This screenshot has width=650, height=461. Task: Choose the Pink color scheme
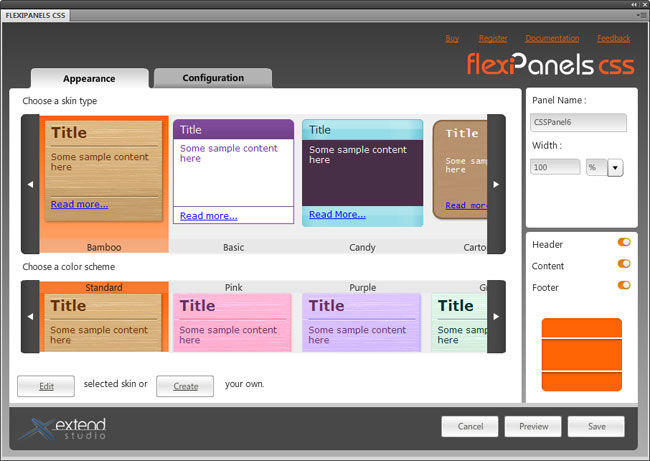point(233,317)
